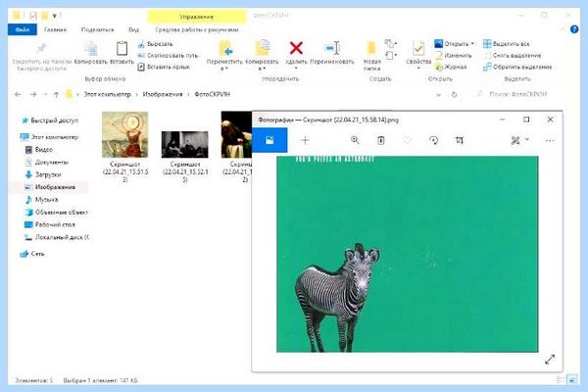Click the blue picture icon in Фотографии
588x392 pixels.
point(269,140)
